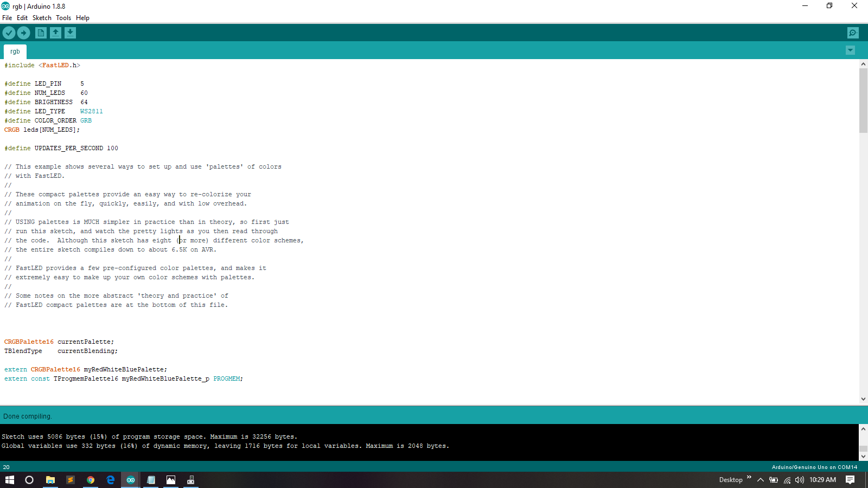Click the console scrollbar down arrow

[863, 457]
